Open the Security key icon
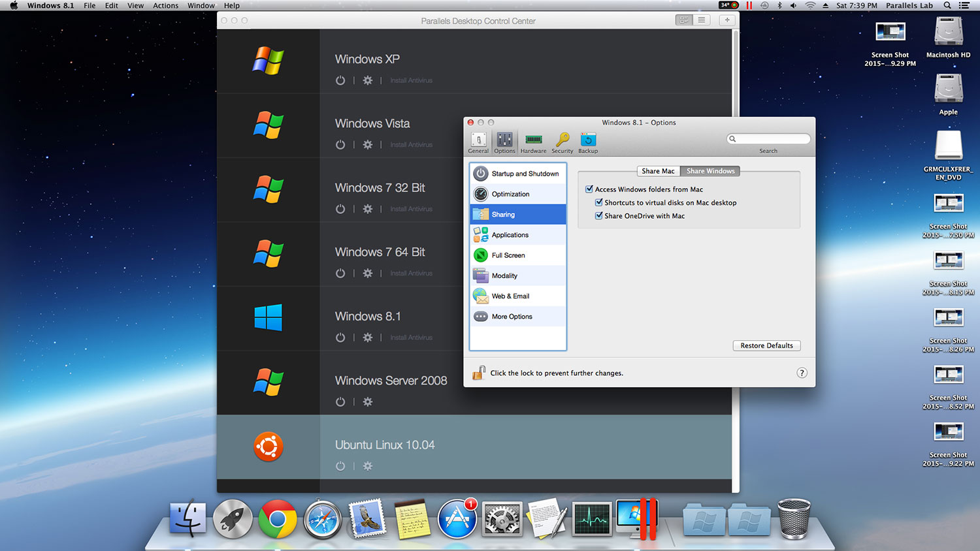This screenshot has width=980, height=551. pos(562,143)
